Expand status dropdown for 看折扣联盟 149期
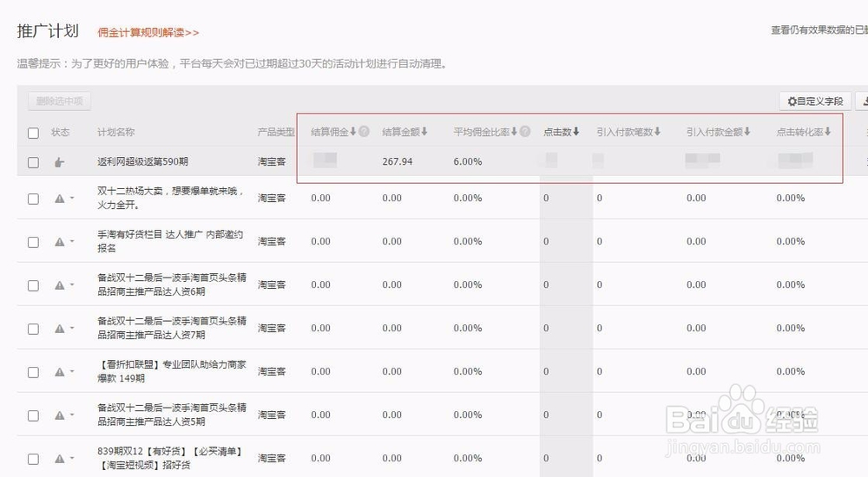This screenshot has width=868, height=477. pyautogui.click(x=72, y=371)
